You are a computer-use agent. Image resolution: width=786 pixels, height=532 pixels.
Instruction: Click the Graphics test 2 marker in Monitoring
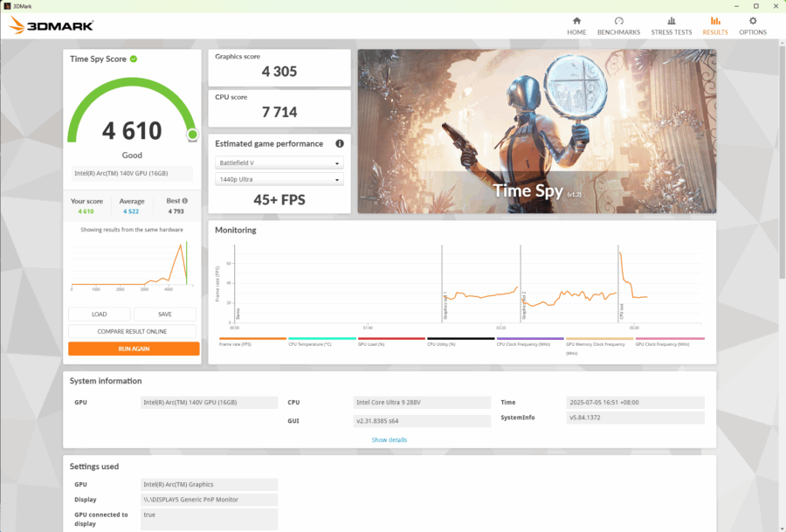point(524,306)
